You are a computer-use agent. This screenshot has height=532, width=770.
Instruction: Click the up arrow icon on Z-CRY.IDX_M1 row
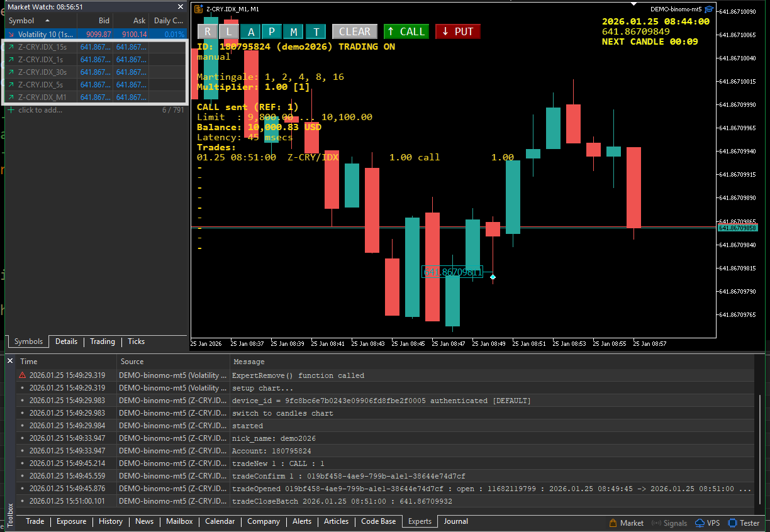click(x=11, y=97)
